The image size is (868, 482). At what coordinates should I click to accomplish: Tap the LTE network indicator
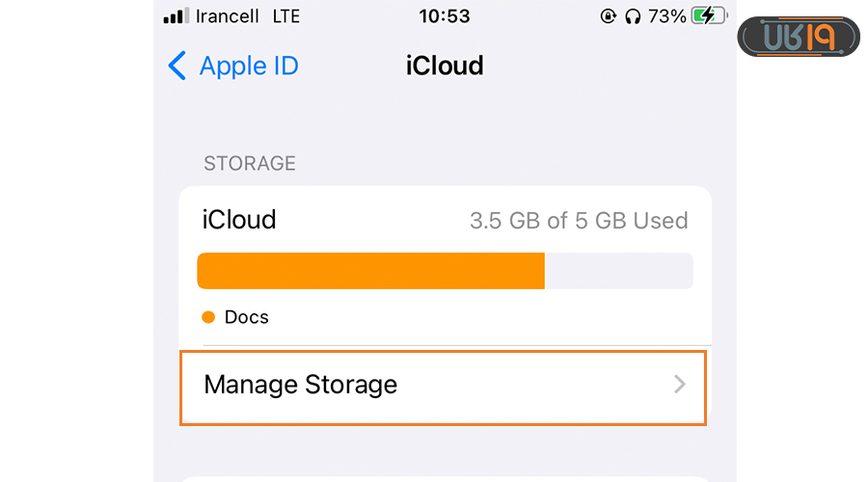tap(286, 16)
